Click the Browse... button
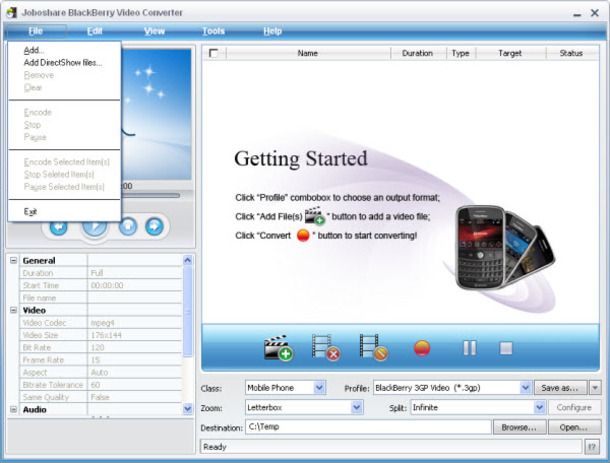 (519, 427)
